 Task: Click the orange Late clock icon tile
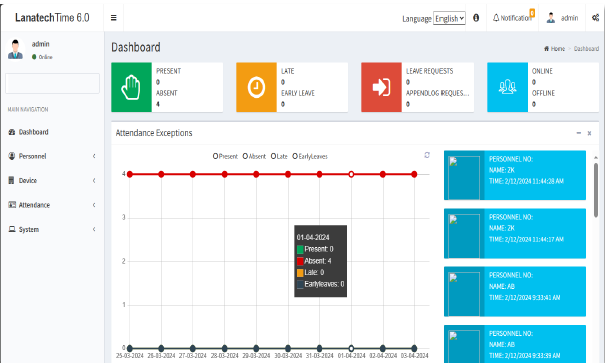pos(256,87)
